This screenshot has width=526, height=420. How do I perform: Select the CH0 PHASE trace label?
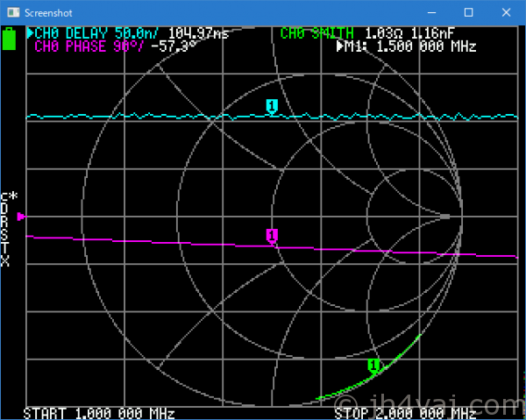[x=86, y=46]
